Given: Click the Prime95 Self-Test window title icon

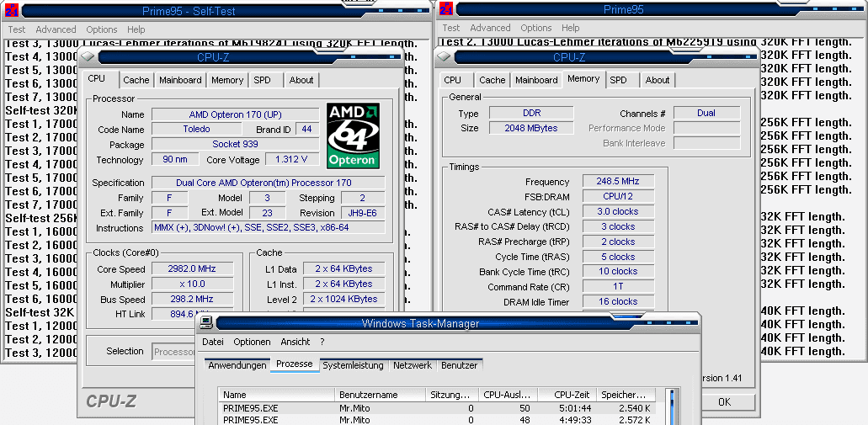Looking at the screenshot, I should click(x=10, y=10).
